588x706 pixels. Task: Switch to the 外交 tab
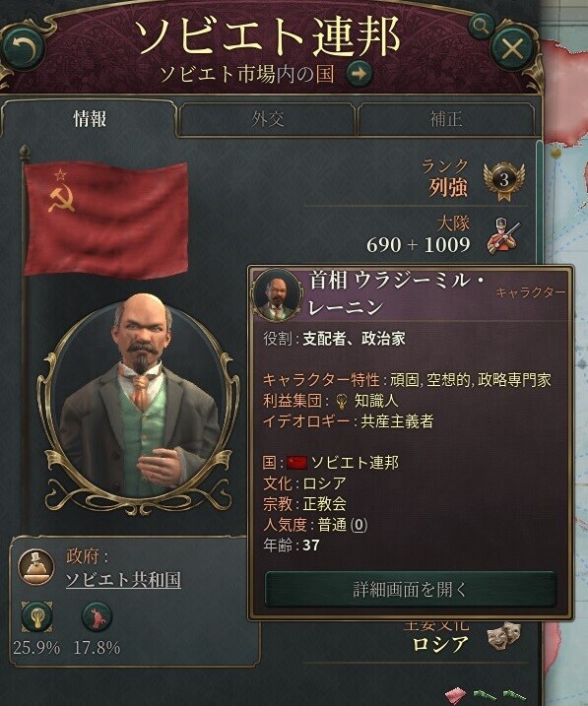click(267, 119)
